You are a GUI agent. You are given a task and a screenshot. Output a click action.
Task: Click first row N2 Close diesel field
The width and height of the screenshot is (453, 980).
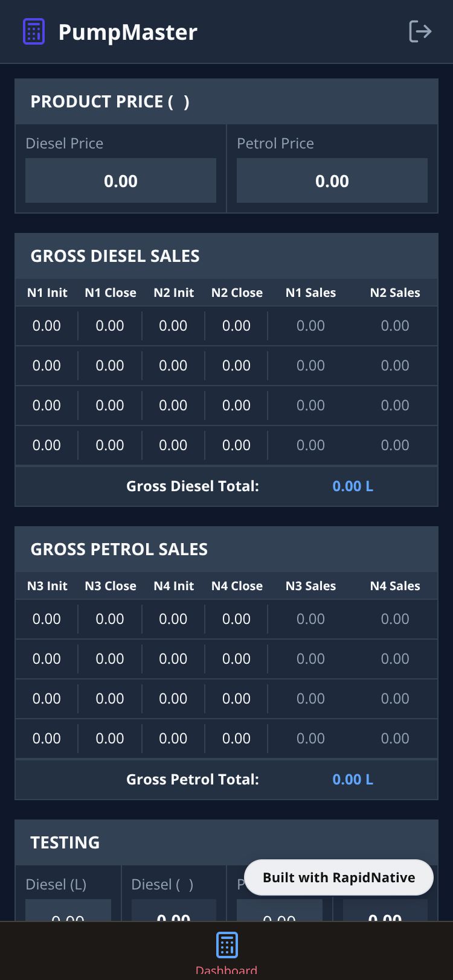pyautogui.click(x=236, y=326)
